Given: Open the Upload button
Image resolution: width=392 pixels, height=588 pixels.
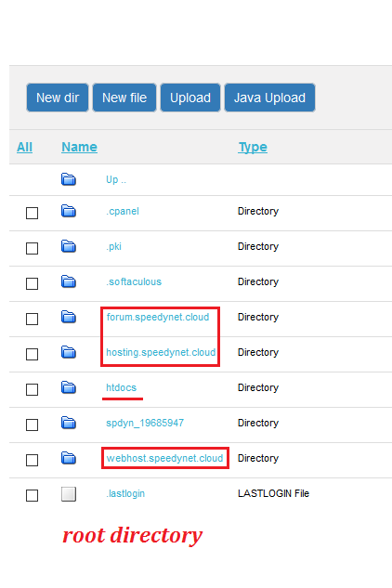Looking at the screenshot, I should (x=190, y=98).
